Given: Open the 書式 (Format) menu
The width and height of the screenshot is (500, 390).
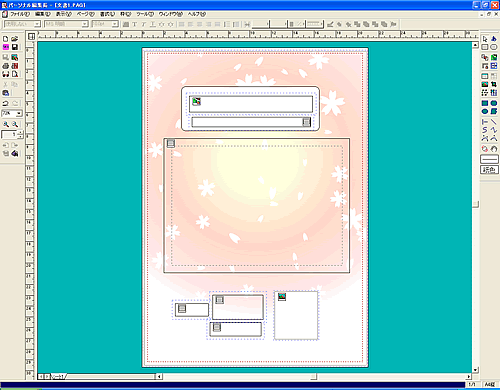Looking at the screenshot, I should pyautogui.click(x=107, y=14).
